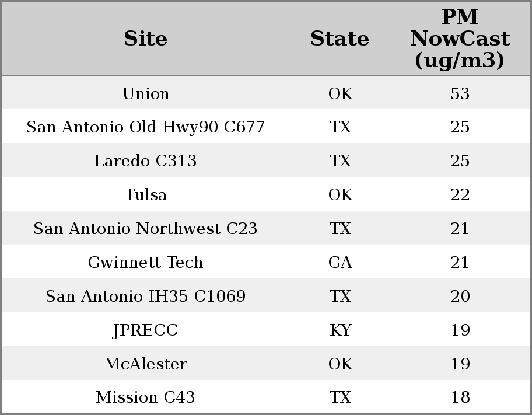Screen dimensions: 532x415
Task: Click the McAlester site name
Action: (x=146, y=364)
